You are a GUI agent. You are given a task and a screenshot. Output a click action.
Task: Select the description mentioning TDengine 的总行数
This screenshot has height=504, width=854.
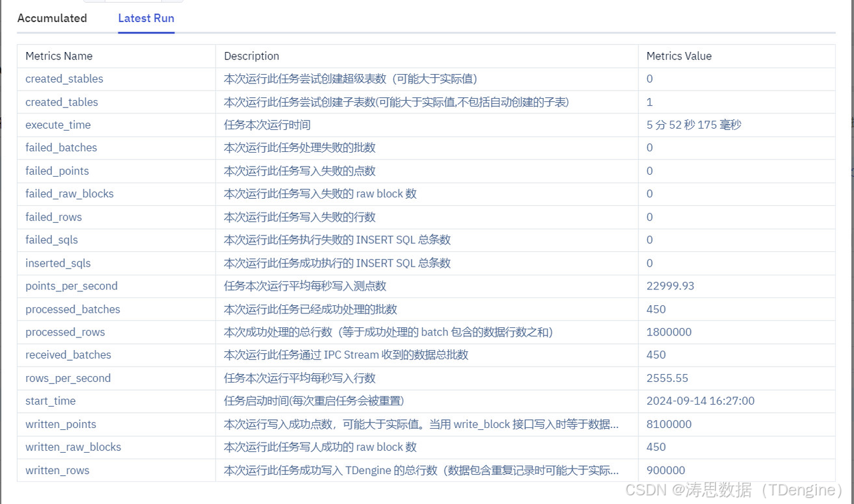click(421, 470)
